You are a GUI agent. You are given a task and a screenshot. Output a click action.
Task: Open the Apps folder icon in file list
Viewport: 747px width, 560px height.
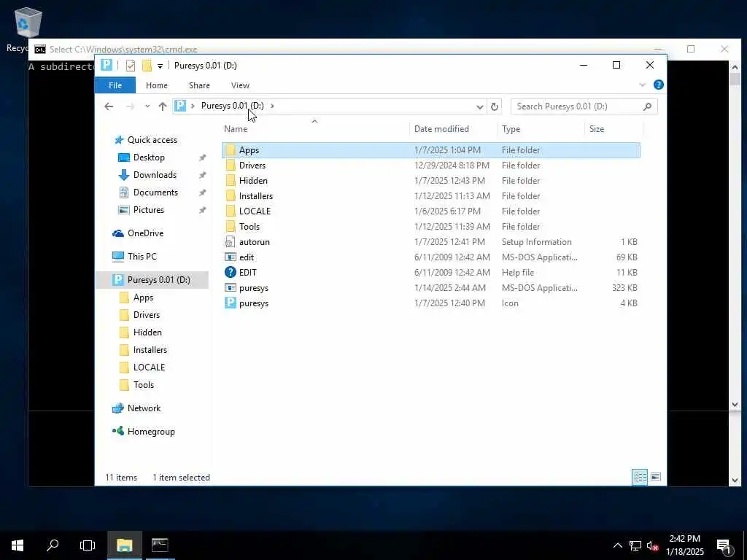[x=231, y=150]
